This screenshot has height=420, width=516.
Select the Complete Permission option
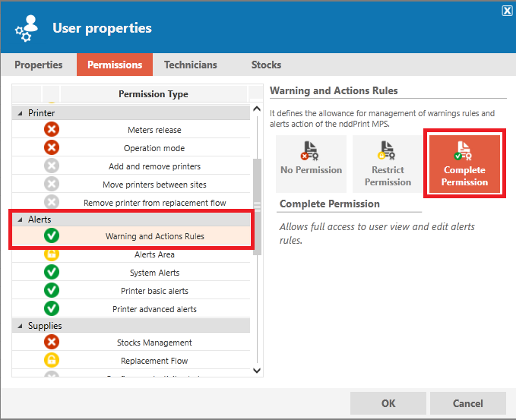[464, 164]
